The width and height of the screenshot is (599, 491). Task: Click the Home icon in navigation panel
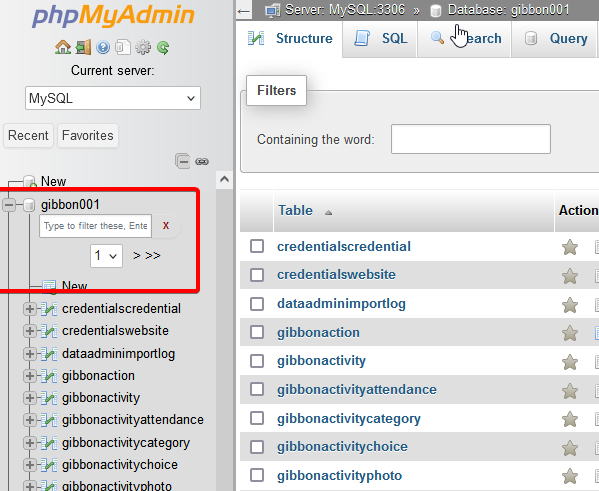click(63, 47)
